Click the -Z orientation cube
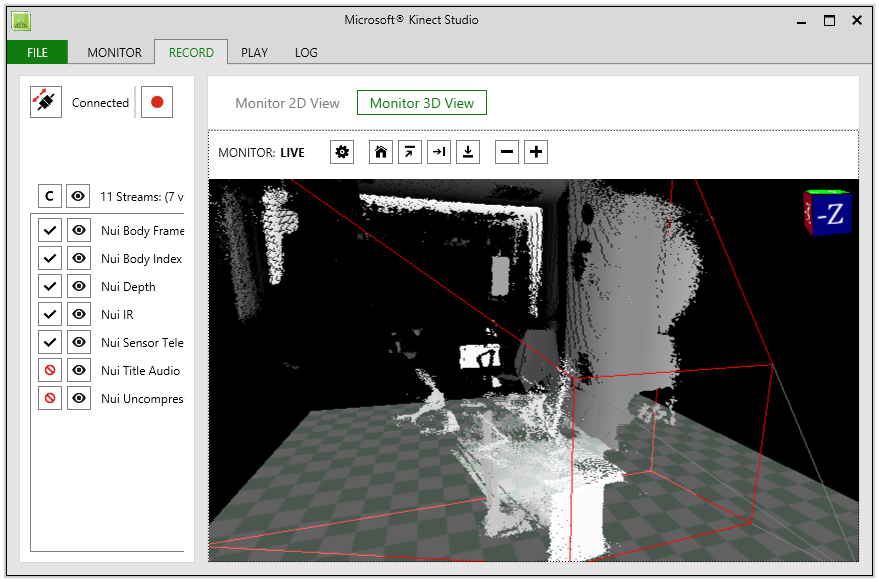 pyautogui.click(x=828, y=213)
